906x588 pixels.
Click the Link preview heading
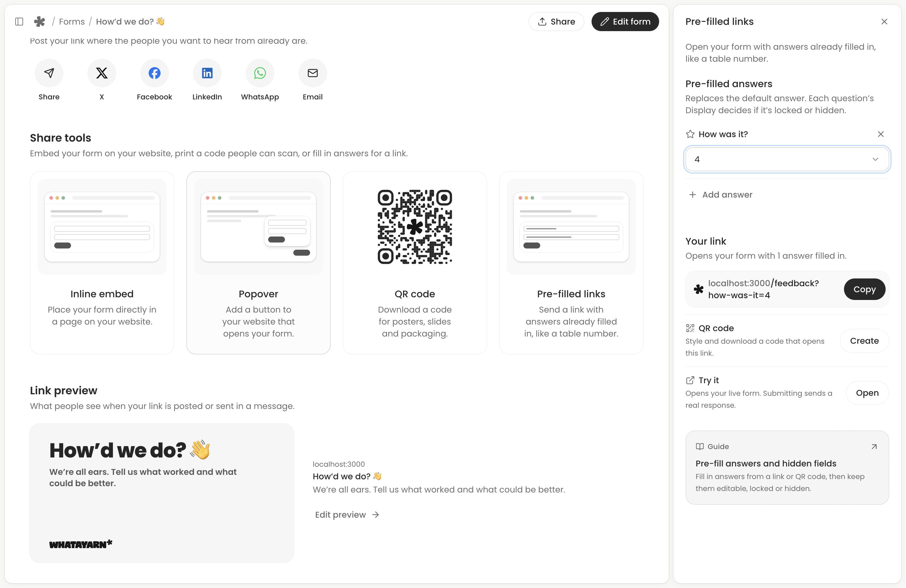[64, 391]
